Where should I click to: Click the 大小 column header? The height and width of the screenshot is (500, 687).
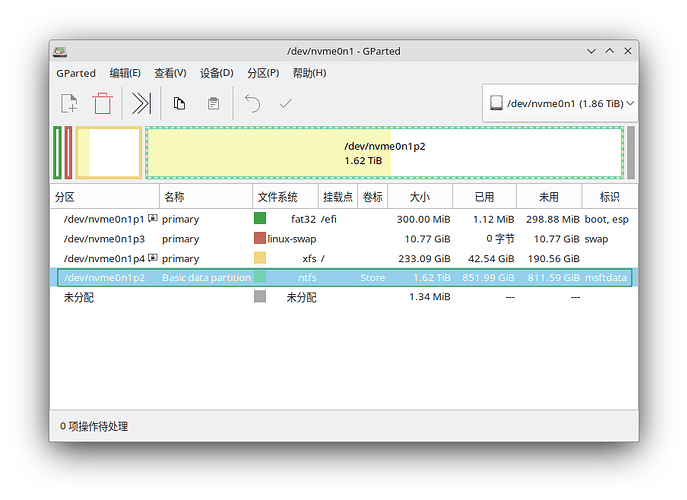419,197
